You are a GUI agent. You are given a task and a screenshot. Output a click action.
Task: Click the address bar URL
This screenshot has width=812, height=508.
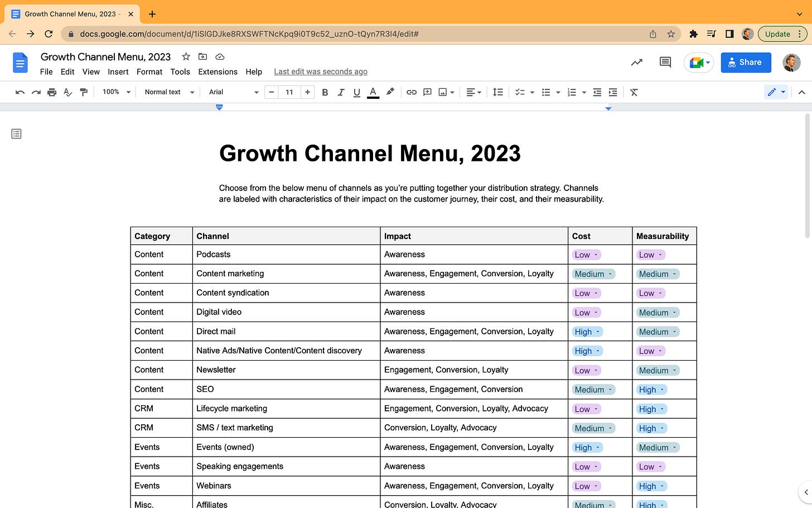[249, 34]
